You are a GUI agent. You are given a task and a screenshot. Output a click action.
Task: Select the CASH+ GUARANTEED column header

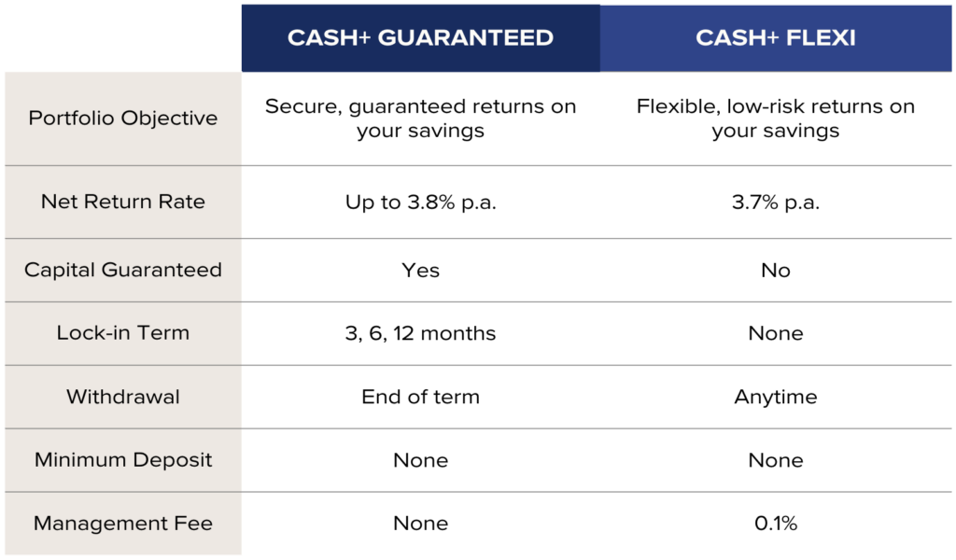tap(421, 37)
